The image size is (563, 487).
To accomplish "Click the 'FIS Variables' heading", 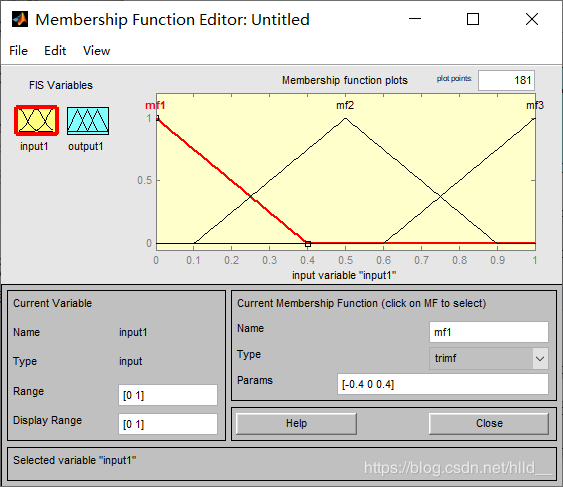I will [x=61, y=85].
